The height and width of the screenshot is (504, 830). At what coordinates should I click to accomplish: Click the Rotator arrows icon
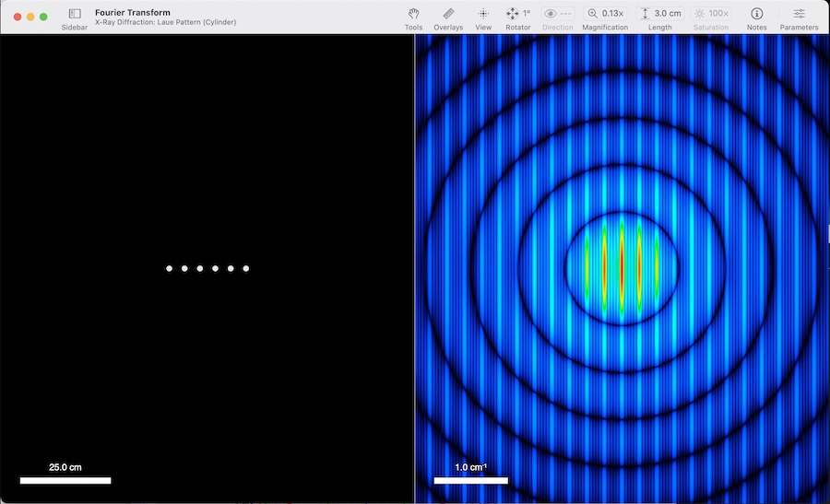click(512, 14)
